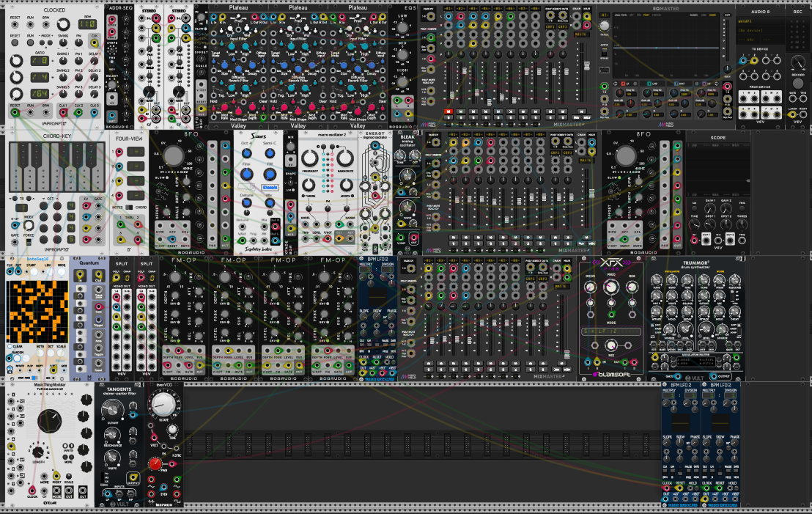
Task: Click the NoteSeq16 CLEAR button
Action: click(10, 347)
